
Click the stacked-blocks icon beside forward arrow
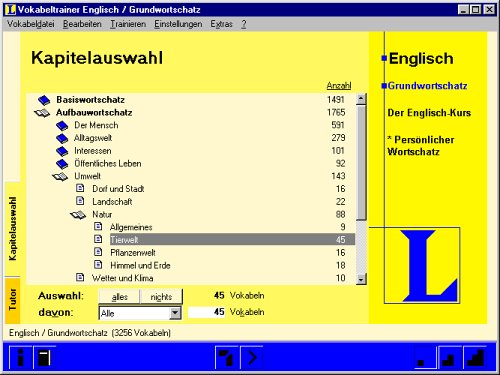click(227, 358)
